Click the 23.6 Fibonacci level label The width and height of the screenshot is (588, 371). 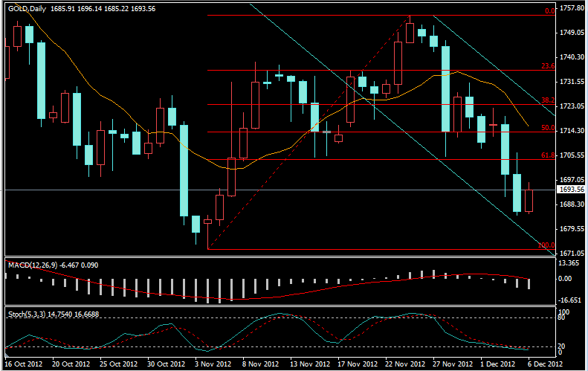pos(548,66)
